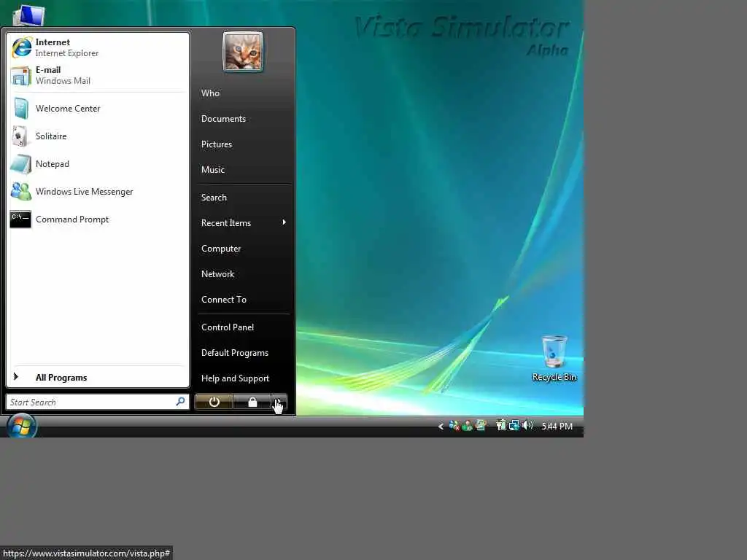The height and width of the screenshot is (560, 747).
Task: Click the green Messenger buddy tray icon
Action: point(468,425)
